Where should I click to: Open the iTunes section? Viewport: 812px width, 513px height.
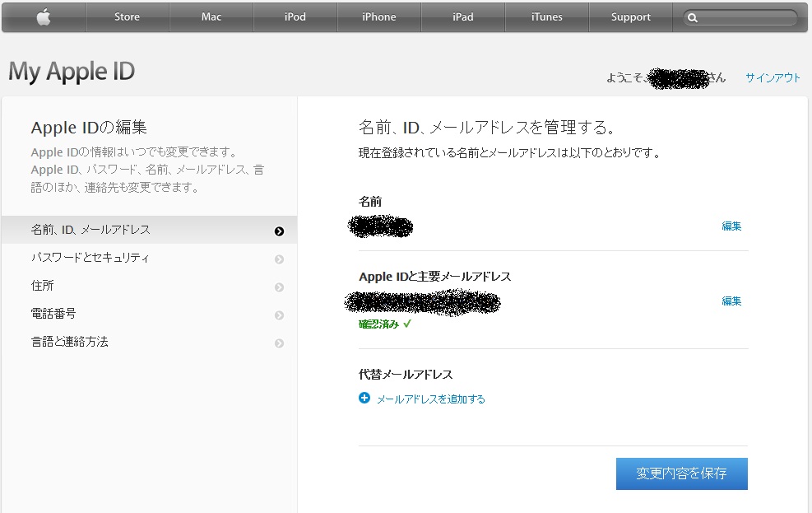click(547, 17)
